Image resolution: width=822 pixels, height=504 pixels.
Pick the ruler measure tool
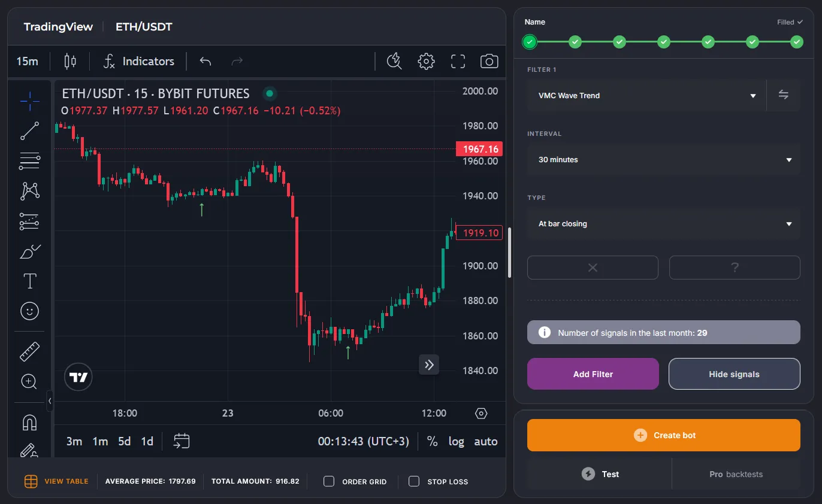[x=29, y=351]
